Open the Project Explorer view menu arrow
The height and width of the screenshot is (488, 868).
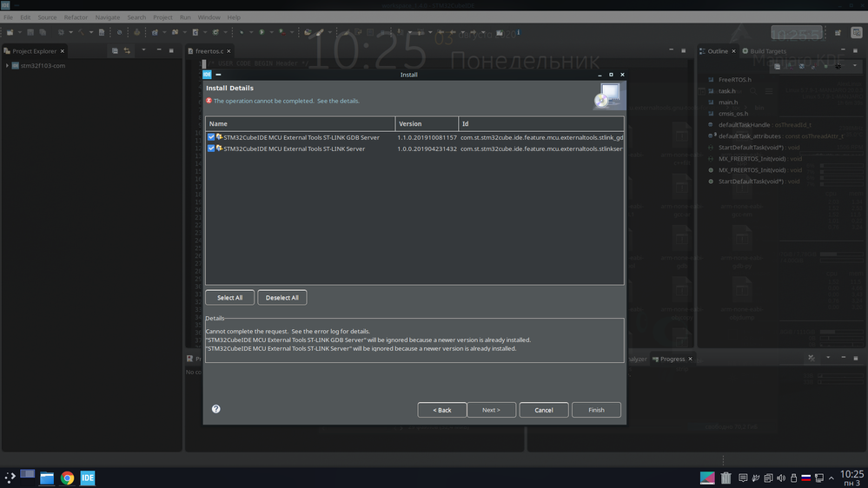point(143,50)
